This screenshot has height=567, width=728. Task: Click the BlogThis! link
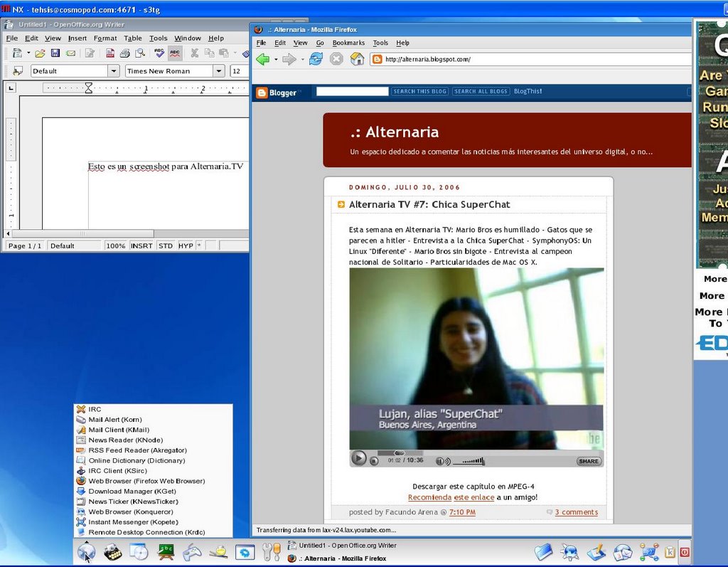point(528,92)
